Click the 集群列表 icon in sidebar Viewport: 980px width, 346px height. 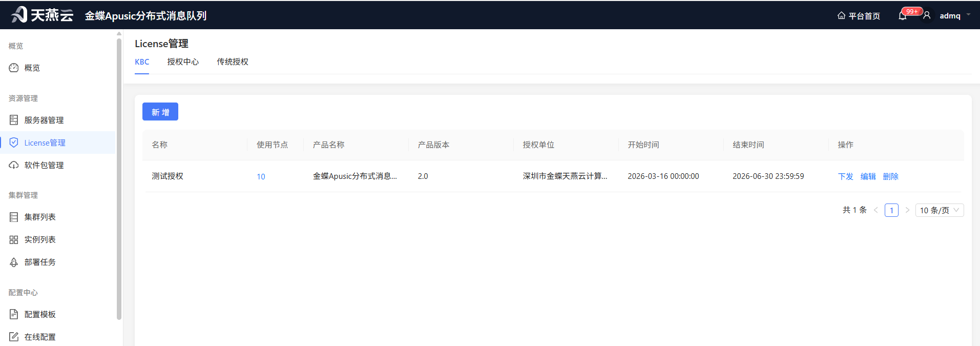[x=14, y=217]
